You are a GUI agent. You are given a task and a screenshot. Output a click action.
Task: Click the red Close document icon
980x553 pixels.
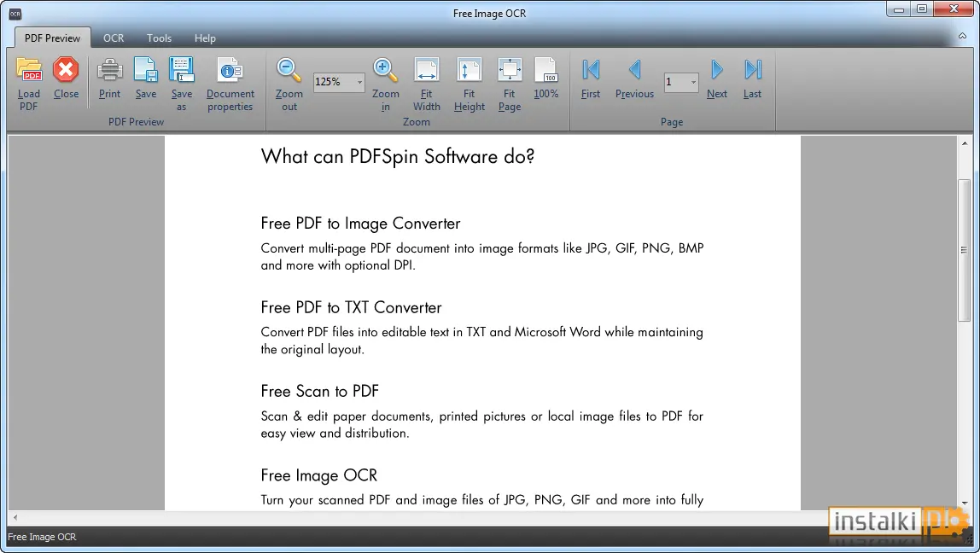(66, 69)
